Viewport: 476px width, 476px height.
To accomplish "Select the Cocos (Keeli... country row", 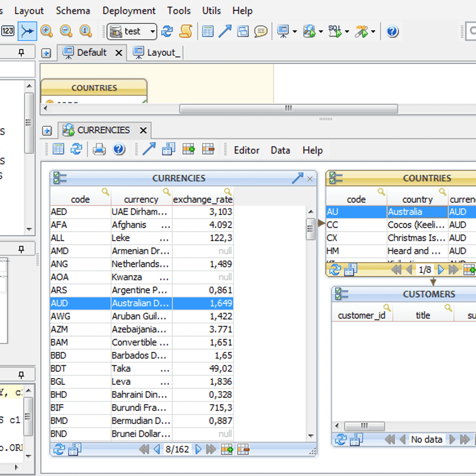I will (x=401, y=225).
